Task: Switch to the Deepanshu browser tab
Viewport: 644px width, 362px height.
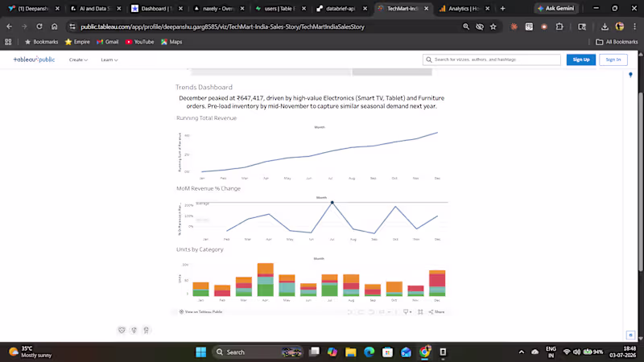Action: pyautogui.click(x=32, y=8)
